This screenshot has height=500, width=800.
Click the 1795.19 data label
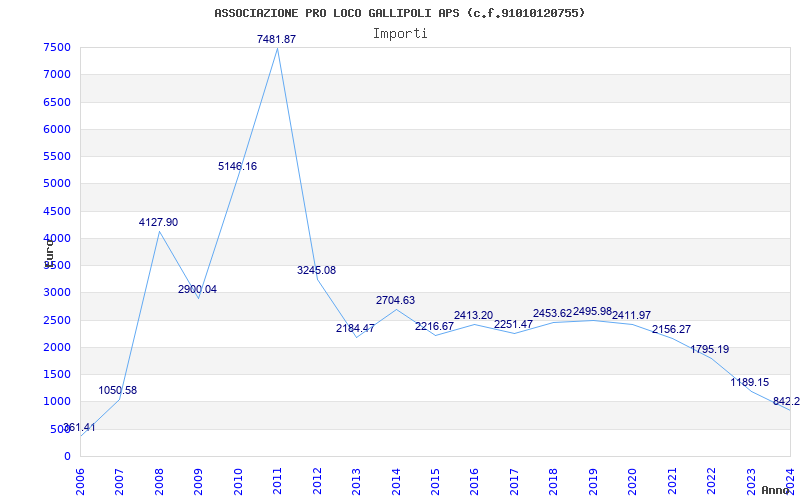[x=709, y=349]
